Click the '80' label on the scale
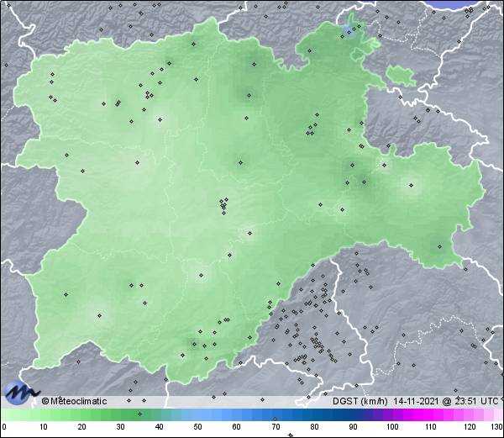Viewport: 504px width, 438px height. 315,427
